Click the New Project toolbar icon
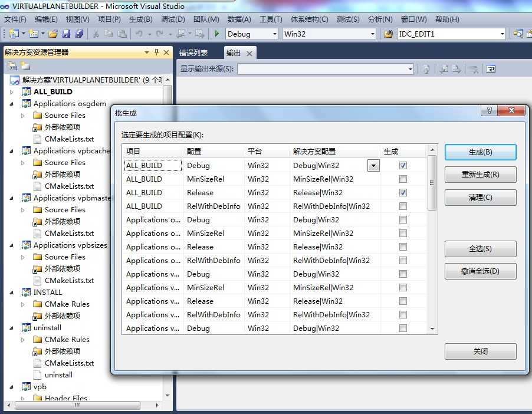This screenshot has width=532, height=414. click(x=14, y=34)
